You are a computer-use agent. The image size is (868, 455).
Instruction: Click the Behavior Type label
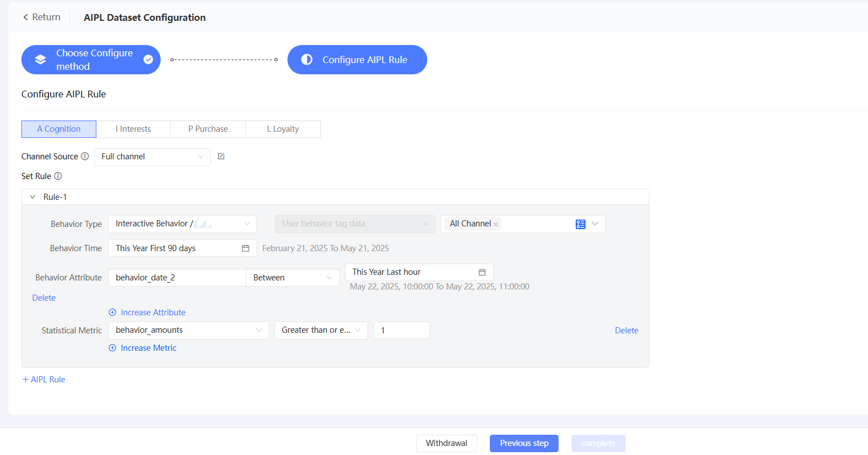pyautogui.click(x=76, y=224)
